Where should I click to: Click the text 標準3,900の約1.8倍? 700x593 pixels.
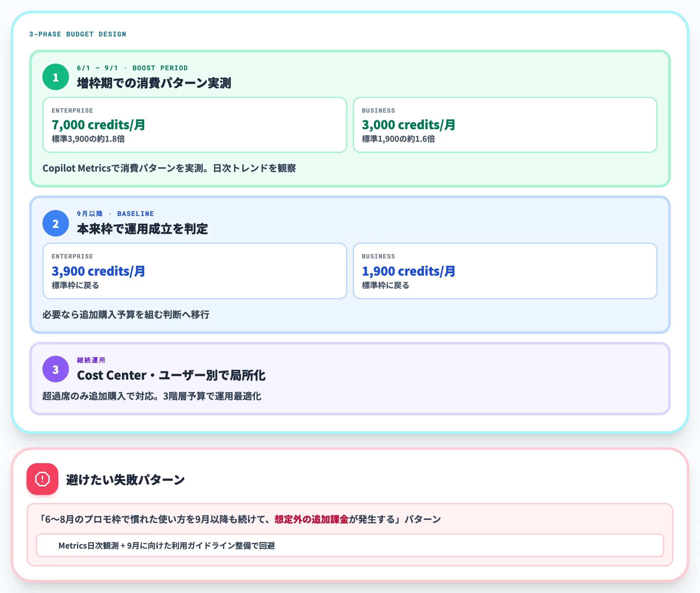88,139
